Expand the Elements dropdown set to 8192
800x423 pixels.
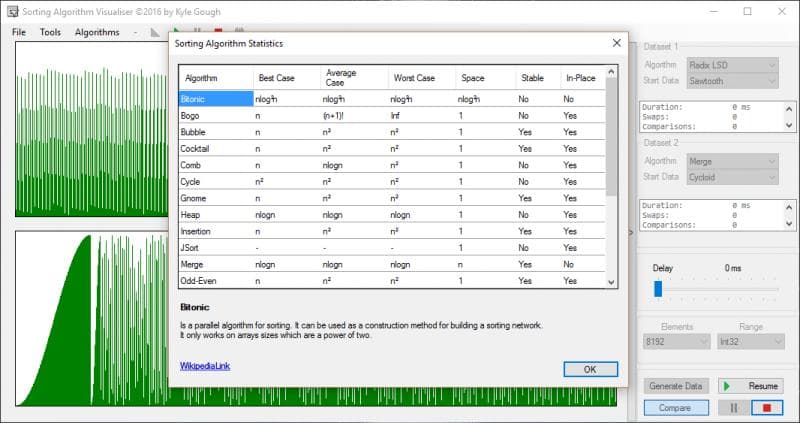(x=677, y=342)
